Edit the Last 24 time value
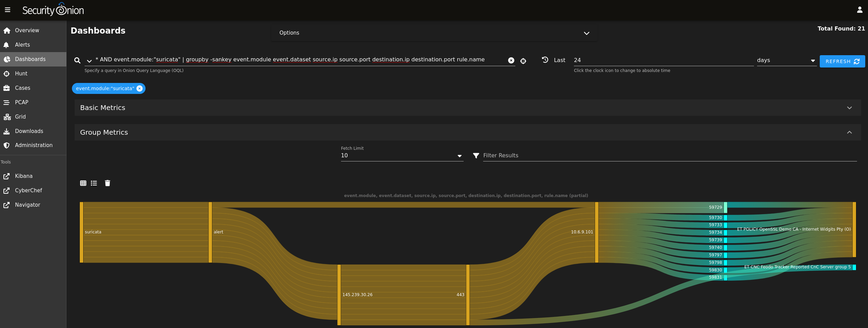The width and height of the screenshot is (868, 328). click(664, 60)
